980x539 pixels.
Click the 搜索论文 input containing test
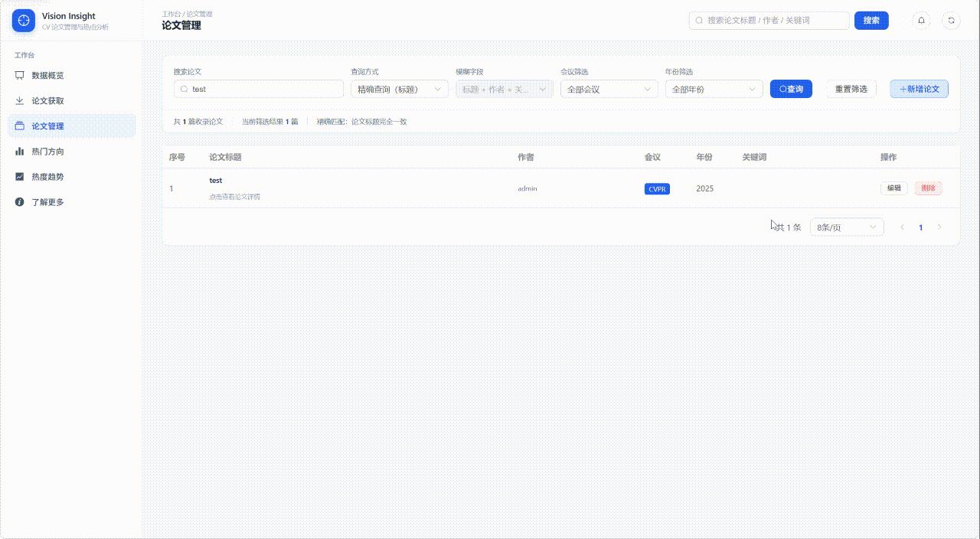coord(259,89)
